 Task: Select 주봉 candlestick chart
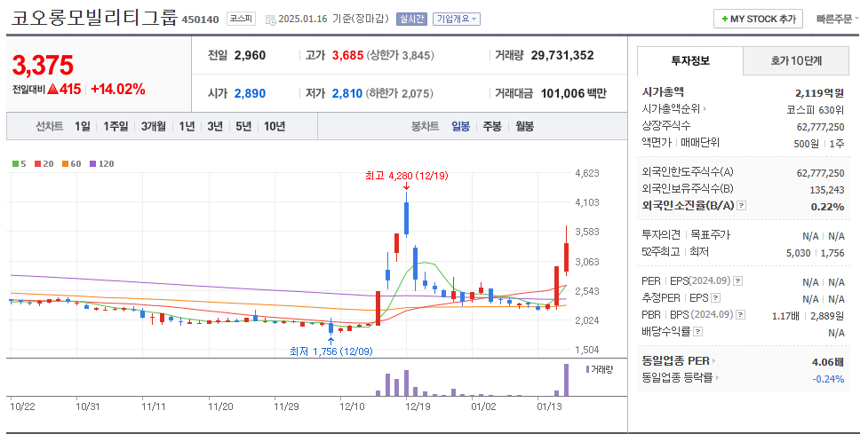pyautogui.click(x=492, y=127)
